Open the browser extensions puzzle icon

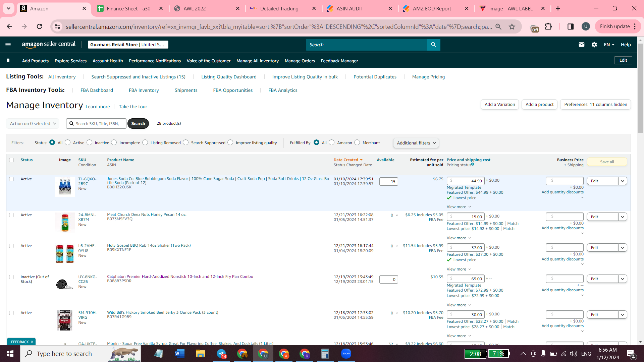click(x=548, y=26)
